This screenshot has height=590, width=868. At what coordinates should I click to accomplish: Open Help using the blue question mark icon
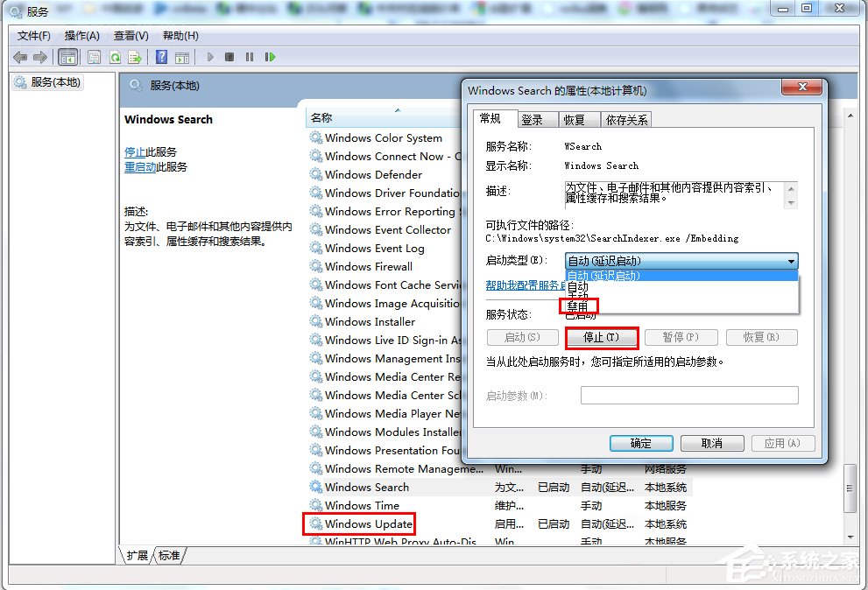(x=162, y=56)
